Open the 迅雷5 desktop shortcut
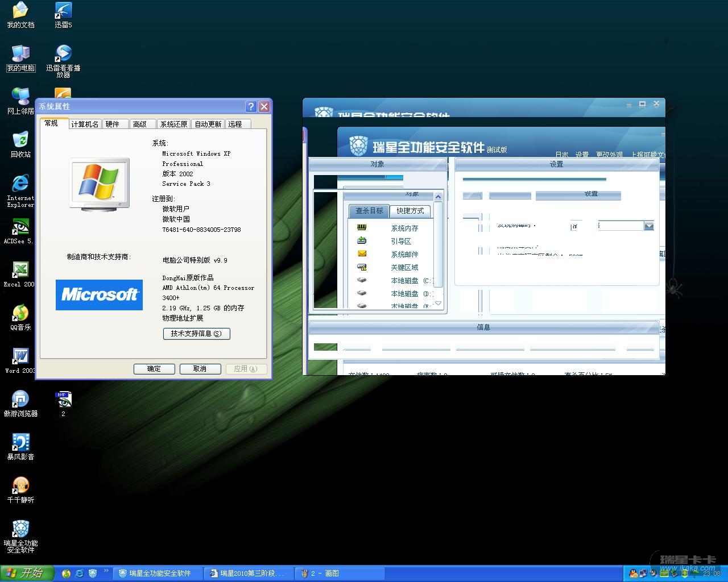728x582 pixels. 63,15
